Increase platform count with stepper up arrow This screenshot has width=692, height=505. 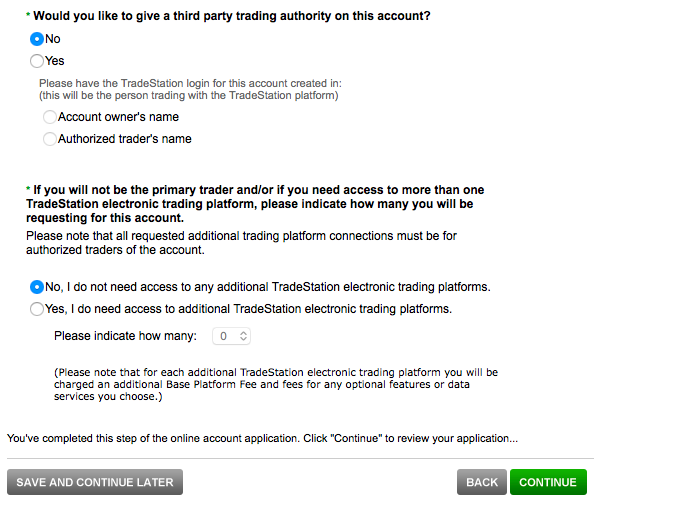pyautogui.click(x=244, y=333)
